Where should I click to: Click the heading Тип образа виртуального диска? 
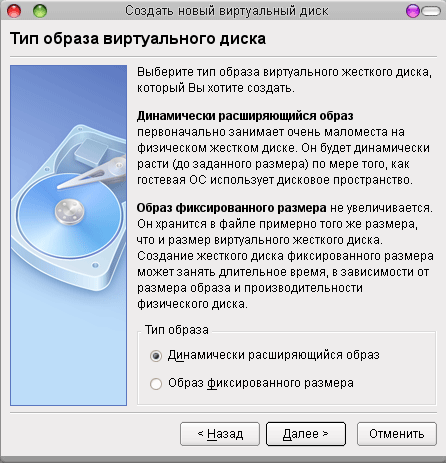tap(138, 39)
